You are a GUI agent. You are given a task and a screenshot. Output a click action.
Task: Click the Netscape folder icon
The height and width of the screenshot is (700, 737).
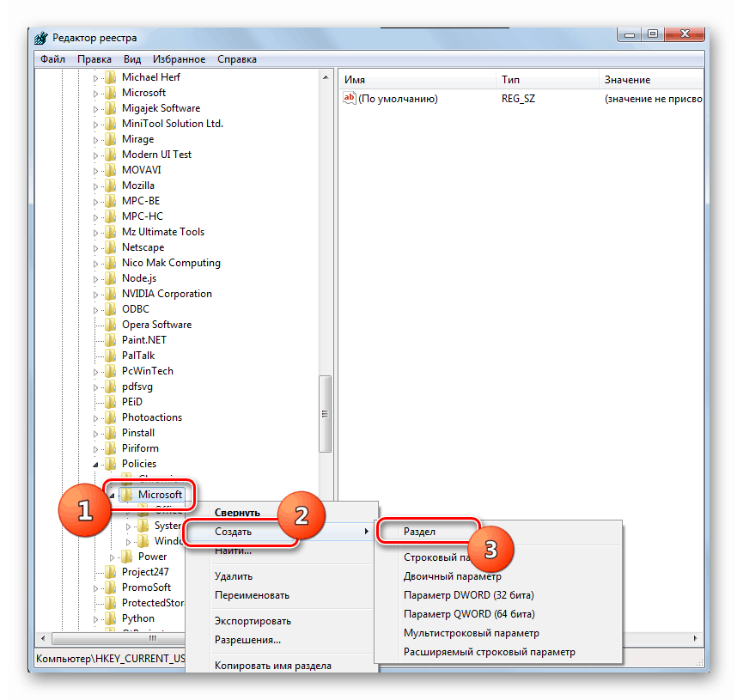[110, 247]
